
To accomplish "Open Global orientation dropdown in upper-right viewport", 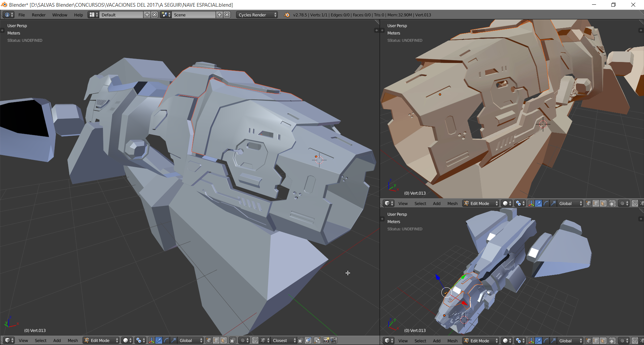I will click(570, 203).
